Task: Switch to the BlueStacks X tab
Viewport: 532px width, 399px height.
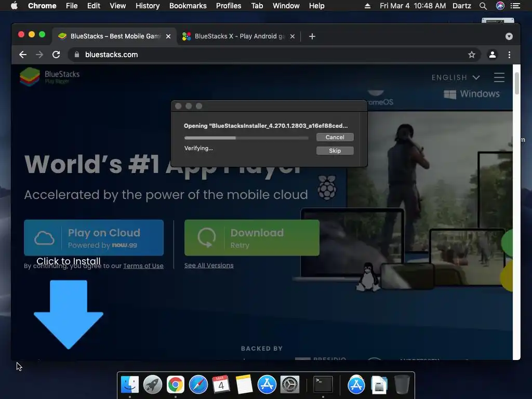Action: click(x=238, y=36)
